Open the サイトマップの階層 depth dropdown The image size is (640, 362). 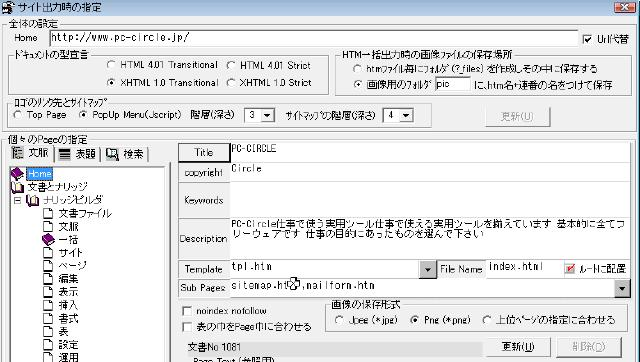[x=406, y=115]
